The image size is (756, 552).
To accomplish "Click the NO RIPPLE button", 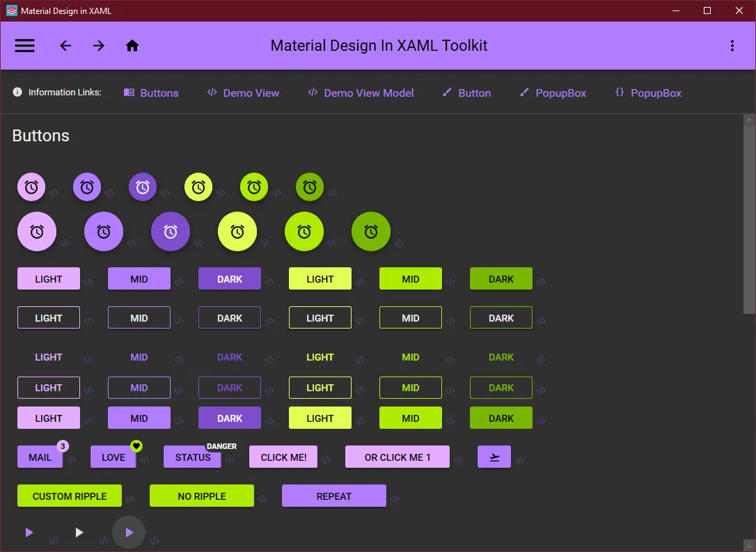I will [202, 496].
